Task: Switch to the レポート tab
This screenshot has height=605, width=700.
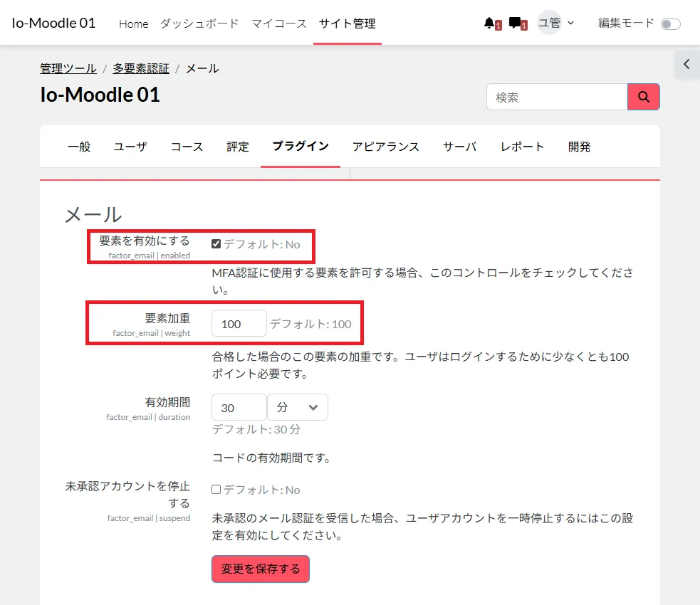Action: click(522, 147)
